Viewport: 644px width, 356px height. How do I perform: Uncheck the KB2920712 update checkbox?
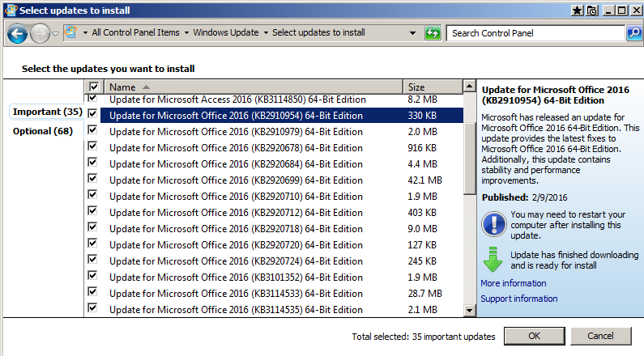pos(92,210)
